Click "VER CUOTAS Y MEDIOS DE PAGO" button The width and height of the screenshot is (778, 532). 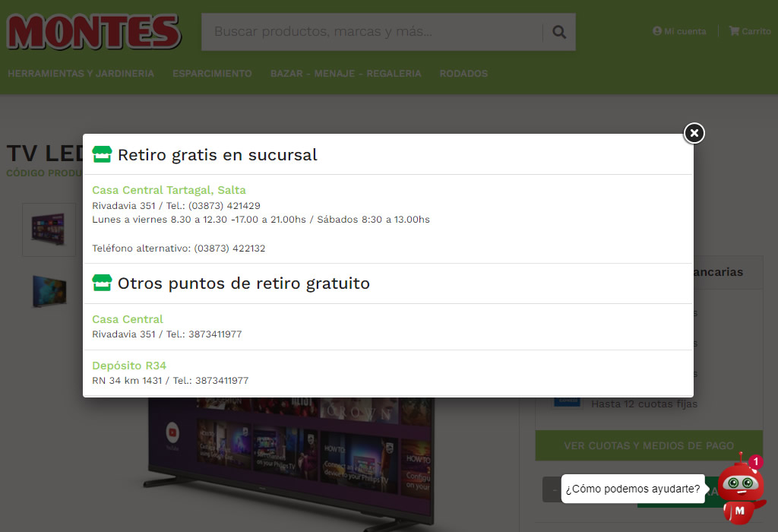tap(649, 445)
